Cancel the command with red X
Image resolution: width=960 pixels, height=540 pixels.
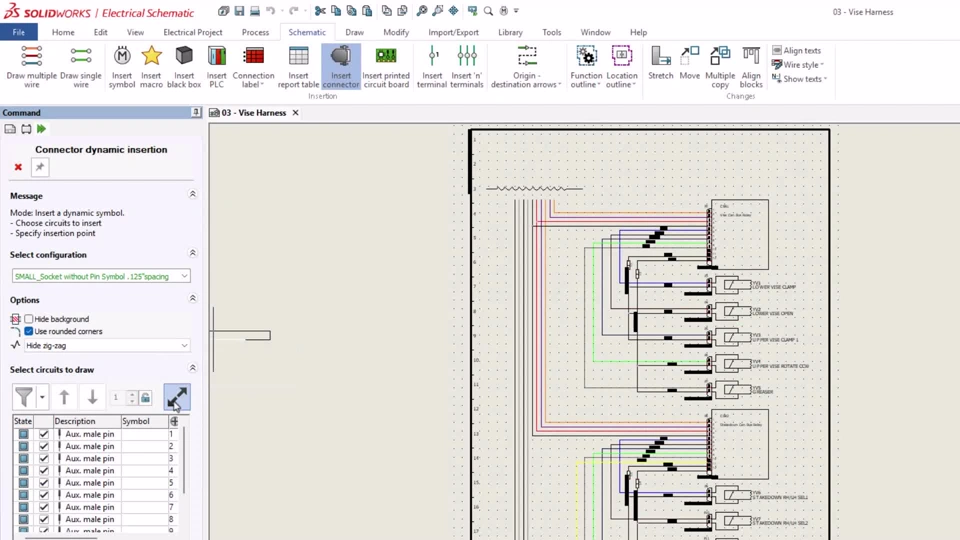click(18, 167)
